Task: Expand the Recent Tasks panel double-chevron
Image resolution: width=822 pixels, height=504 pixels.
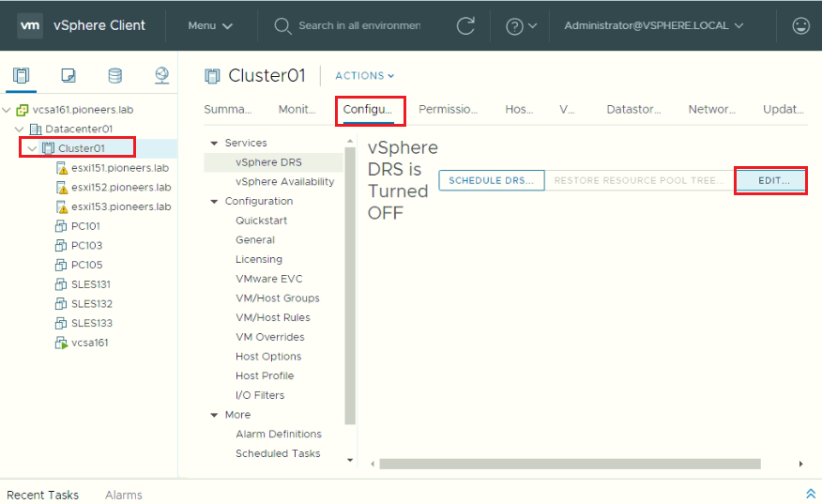Action: point(811,494)
